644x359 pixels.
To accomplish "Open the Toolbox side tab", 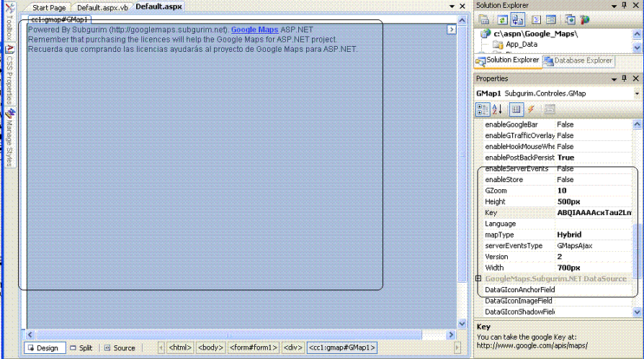I will coord(10,22).
